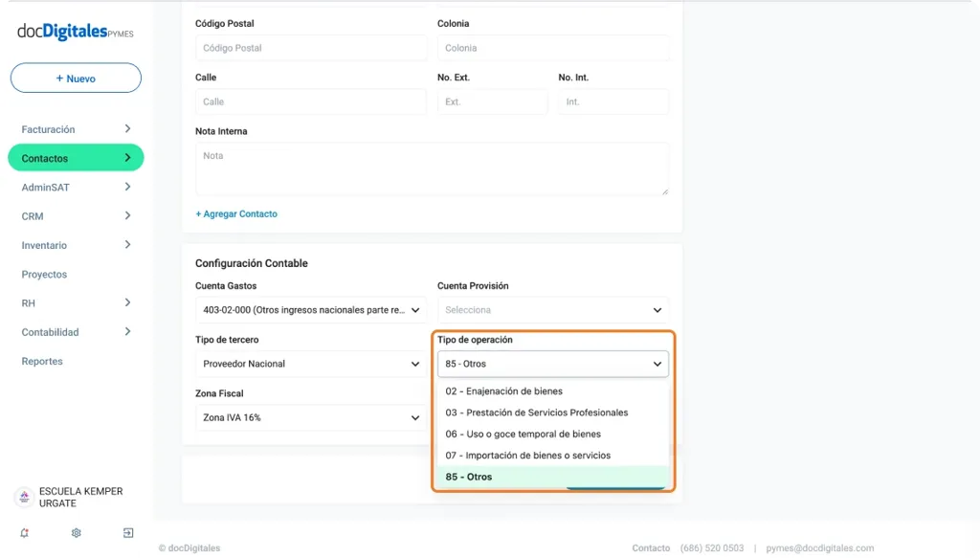The image size is (980, 558).
Task: Open the Tipo de tercero dropdown
Action: pyautogui.click(x=311, y=364)
